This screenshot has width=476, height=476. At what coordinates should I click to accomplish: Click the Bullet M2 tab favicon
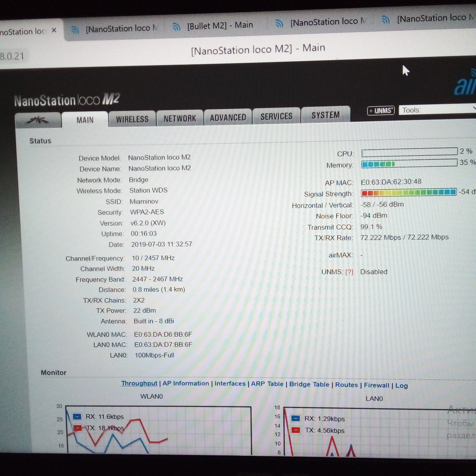pos(176,27)
